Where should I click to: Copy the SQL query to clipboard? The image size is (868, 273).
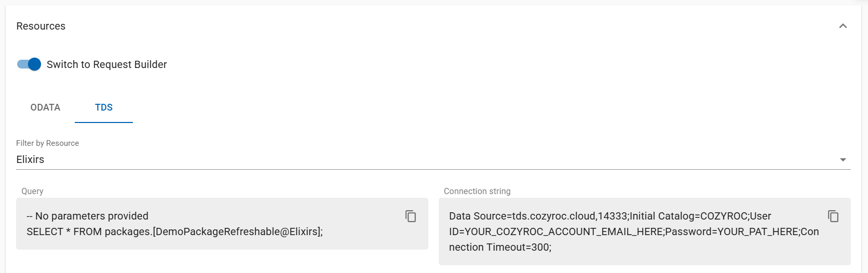411,216
